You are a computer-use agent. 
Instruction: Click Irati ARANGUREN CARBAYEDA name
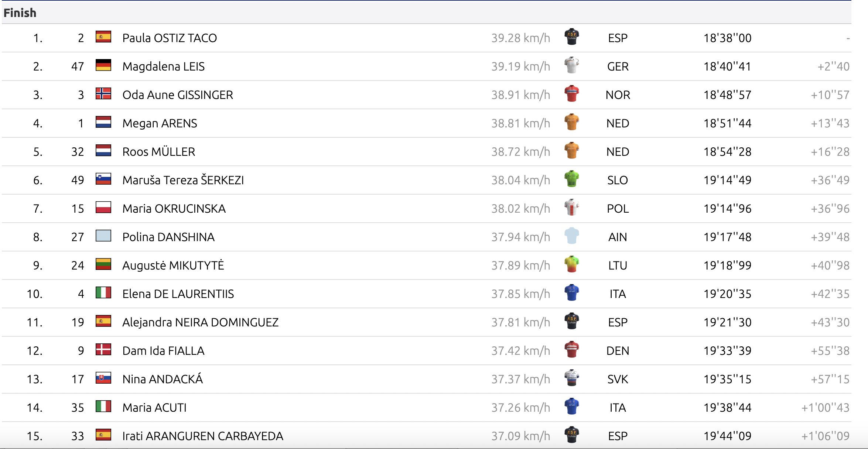(x=203, y=436)
